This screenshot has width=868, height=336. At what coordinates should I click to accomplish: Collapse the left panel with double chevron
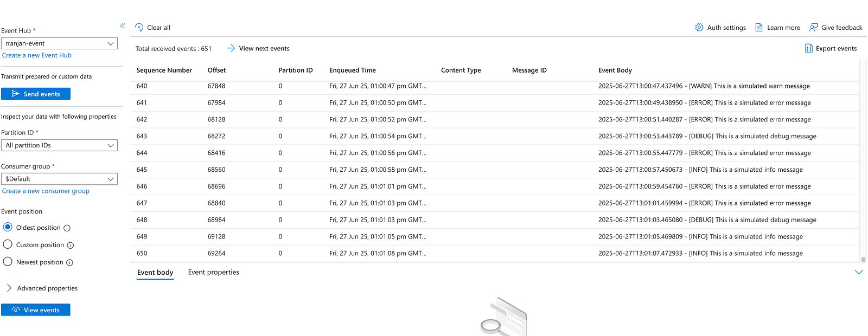coord(122,26)
